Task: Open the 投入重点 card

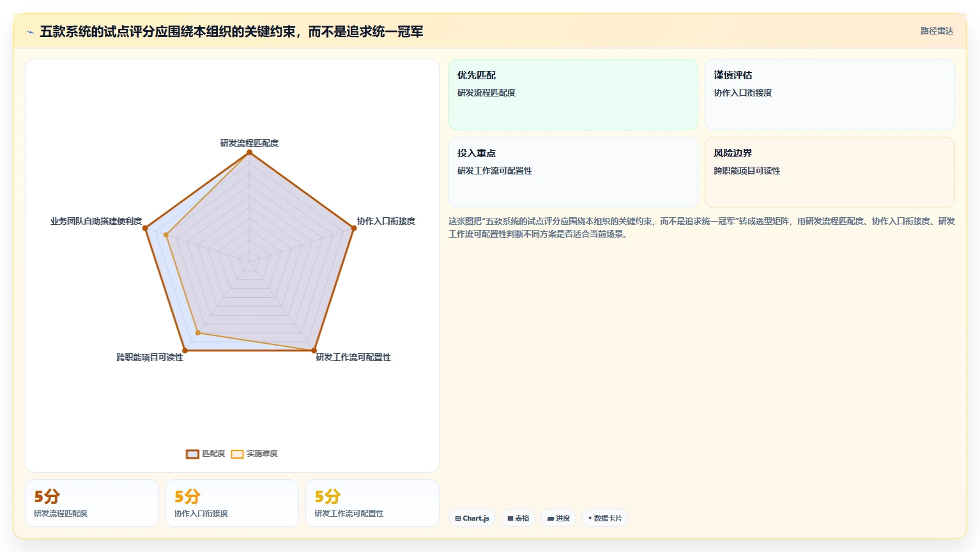Action: (573, 172)
